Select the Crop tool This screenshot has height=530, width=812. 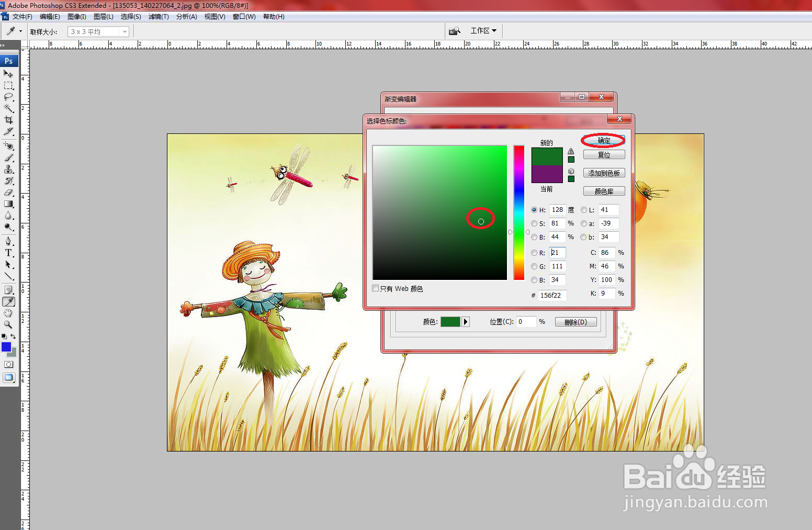point(8,120)
